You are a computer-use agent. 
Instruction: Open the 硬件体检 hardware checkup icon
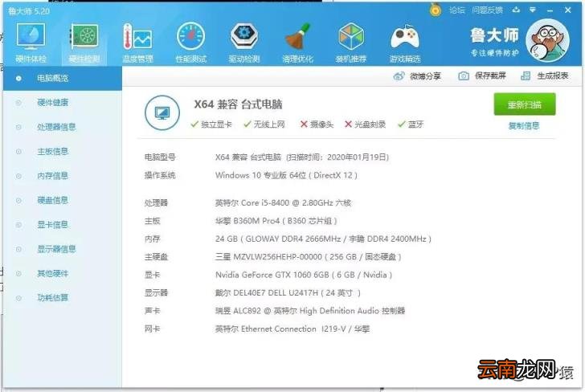pos(31,42)
